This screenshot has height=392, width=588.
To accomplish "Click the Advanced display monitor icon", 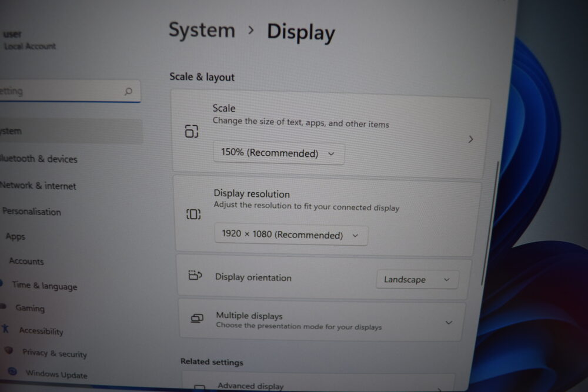I will coord(199,387).
